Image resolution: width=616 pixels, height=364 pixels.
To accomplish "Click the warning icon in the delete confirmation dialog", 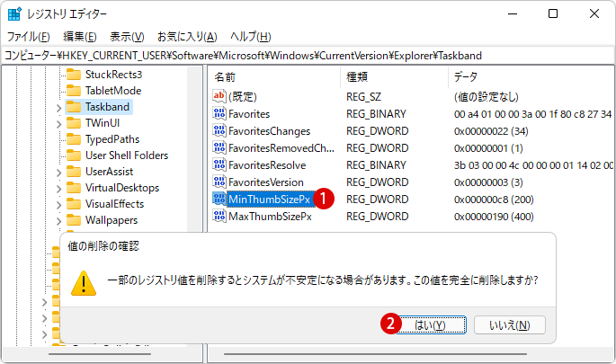I will click(x=84, y=283).
